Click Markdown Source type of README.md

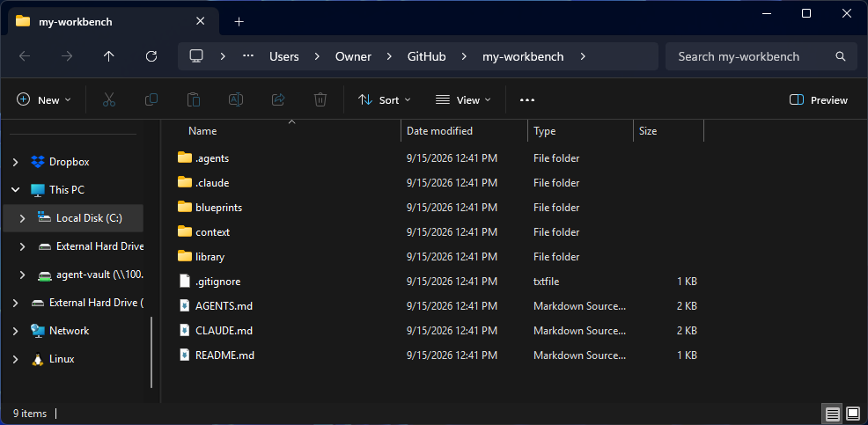[x=579, y=355]
